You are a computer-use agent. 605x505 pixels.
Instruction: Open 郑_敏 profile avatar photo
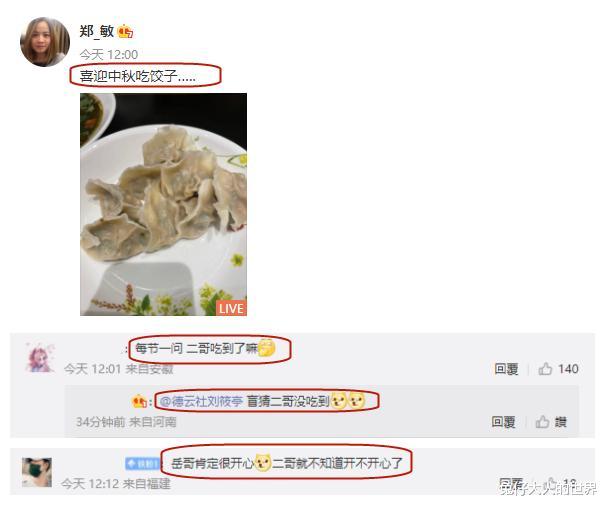click(45, 42)
